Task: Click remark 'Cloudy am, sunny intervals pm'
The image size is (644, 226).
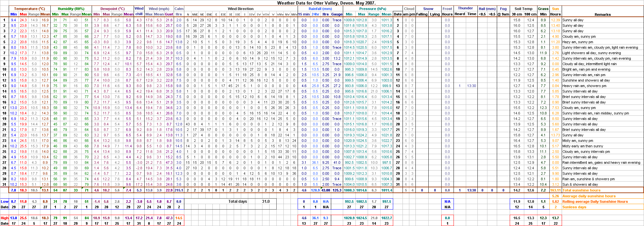Action: pyautogui.click(x=586, y=152)
